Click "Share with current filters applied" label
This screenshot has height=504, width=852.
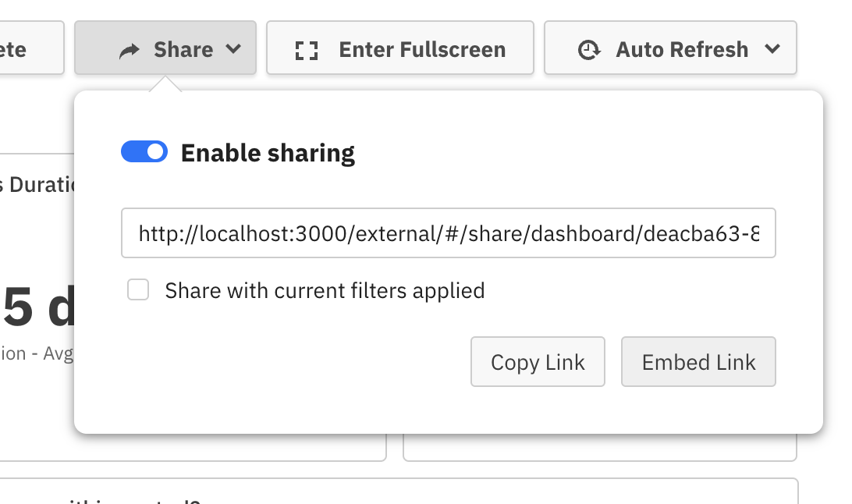pos(325,291)
